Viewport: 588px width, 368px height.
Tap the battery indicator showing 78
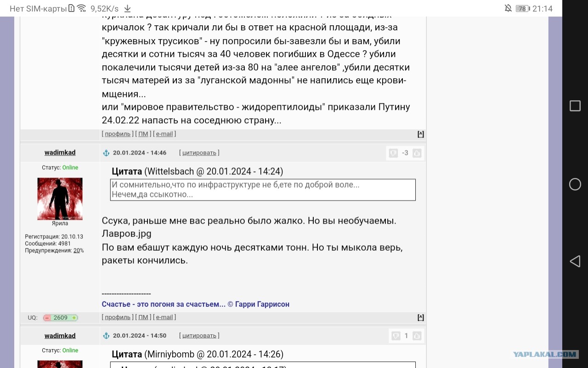522,8
